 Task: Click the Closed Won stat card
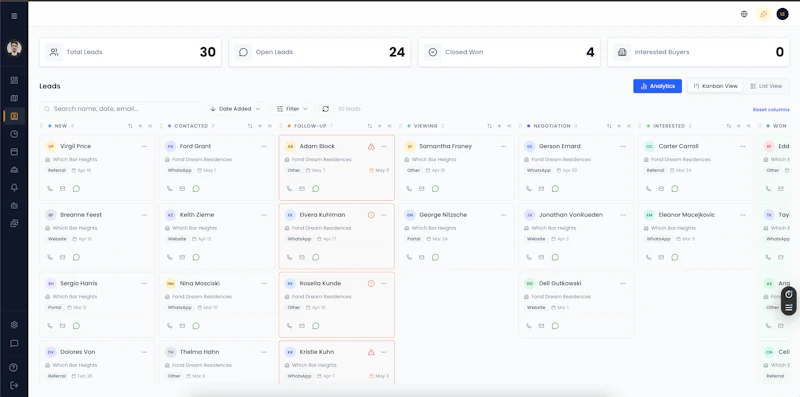(509, 52)
